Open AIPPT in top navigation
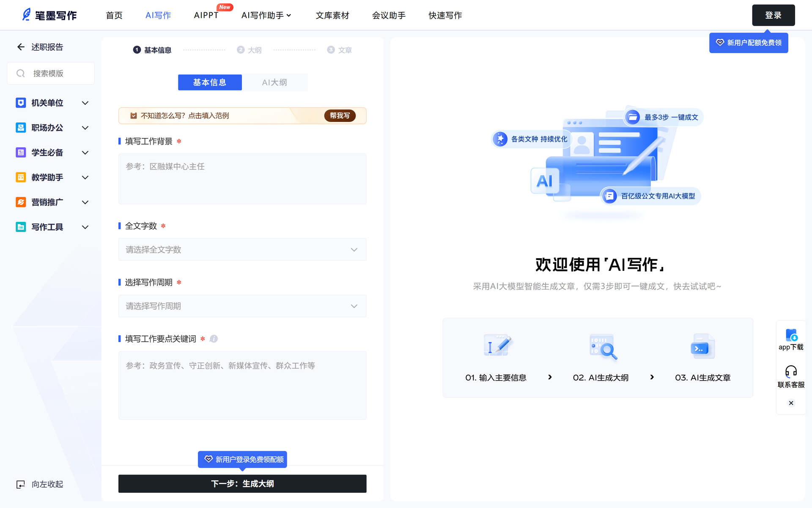 click(x=206, y=15)
